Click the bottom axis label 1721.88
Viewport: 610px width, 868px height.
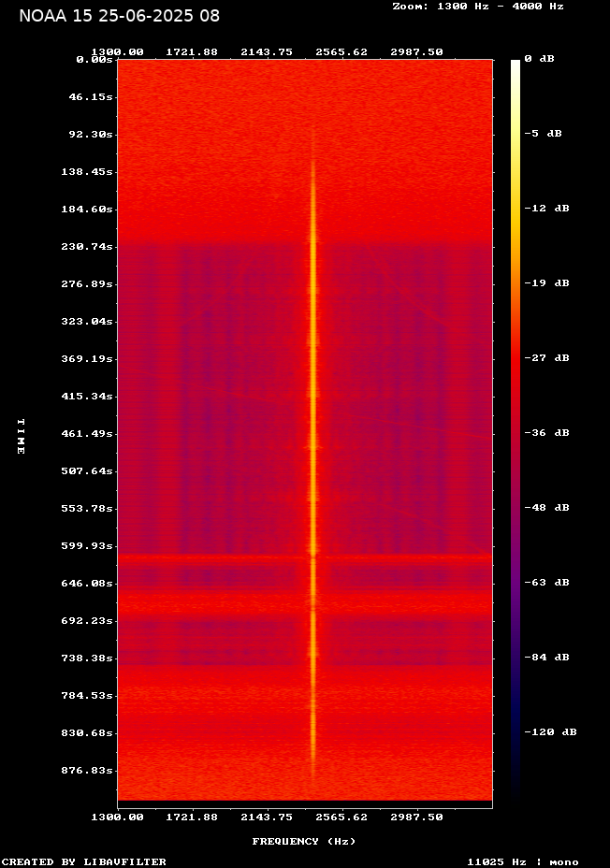point(192,817)
